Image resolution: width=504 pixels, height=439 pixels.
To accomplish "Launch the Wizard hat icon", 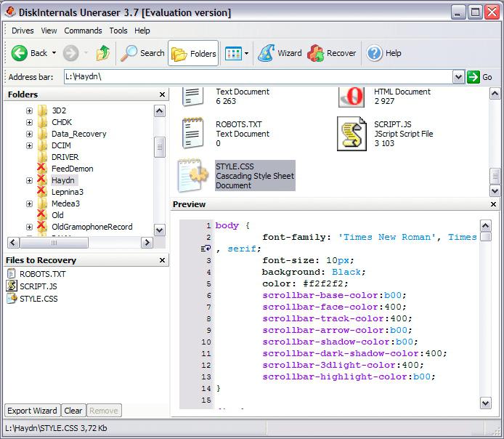I will point(266,53).
